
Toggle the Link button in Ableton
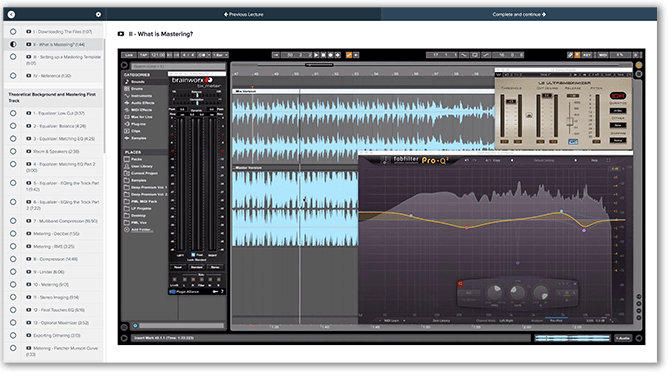[x=129, y=55]
